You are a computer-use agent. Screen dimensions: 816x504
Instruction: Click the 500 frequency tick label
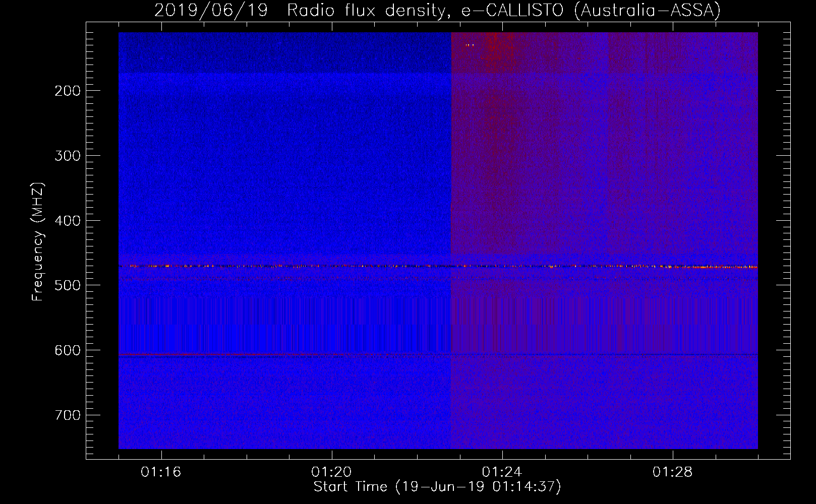[x=68, y=285]
